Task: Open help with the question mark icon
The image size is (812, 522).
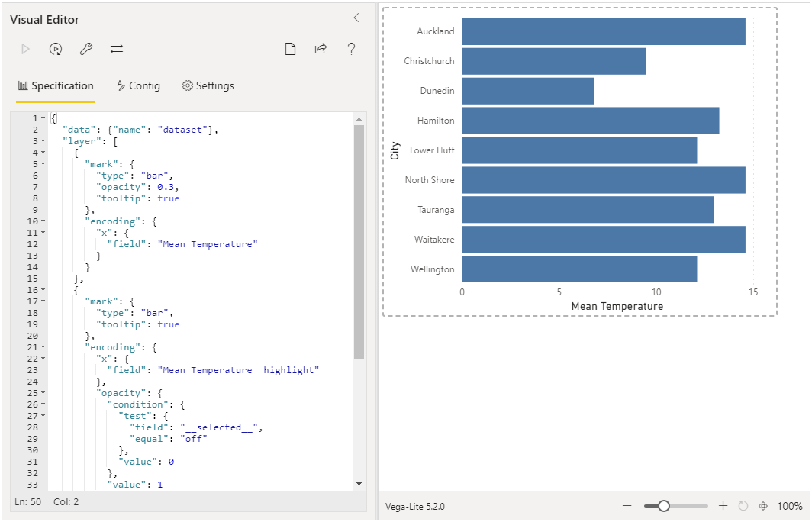Action: pos(352,49)
